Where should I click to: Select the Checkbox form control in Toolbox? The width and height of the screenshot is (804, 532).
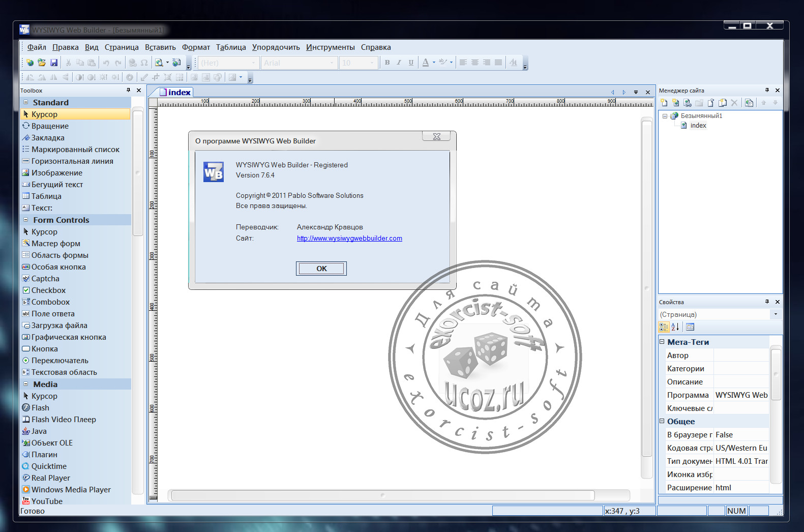tap(48, 290)
